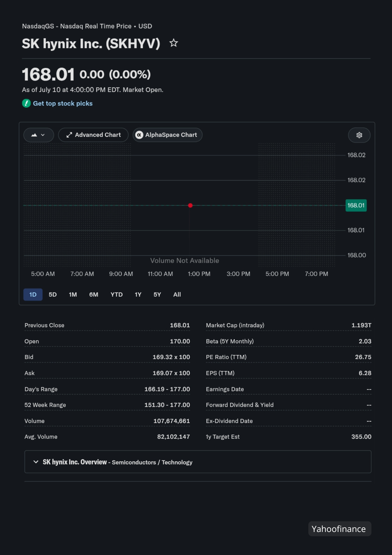
Task: Select the All time range
Action: click(x=177, y=294)
